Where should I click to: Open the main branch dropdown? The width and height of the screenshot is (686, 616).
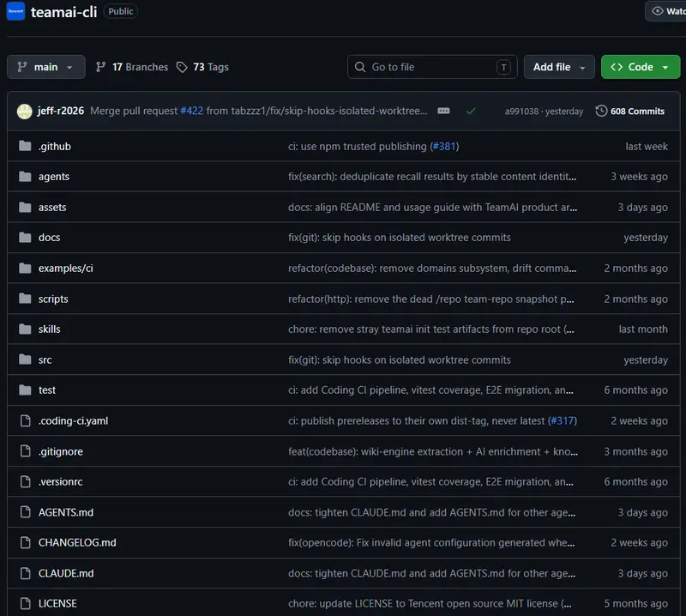click(x=46, y=67)
